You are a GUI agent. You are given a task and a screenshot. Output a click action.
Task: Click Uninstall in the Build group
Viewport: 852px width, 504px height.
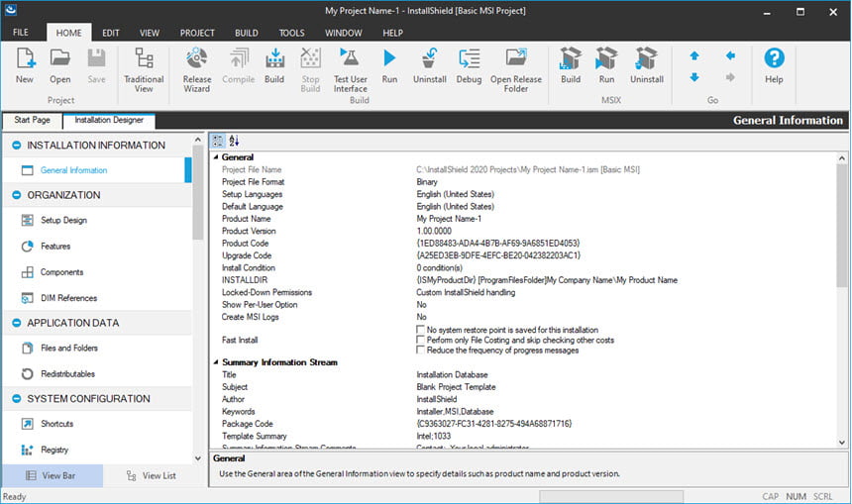(x=429, y=65)
